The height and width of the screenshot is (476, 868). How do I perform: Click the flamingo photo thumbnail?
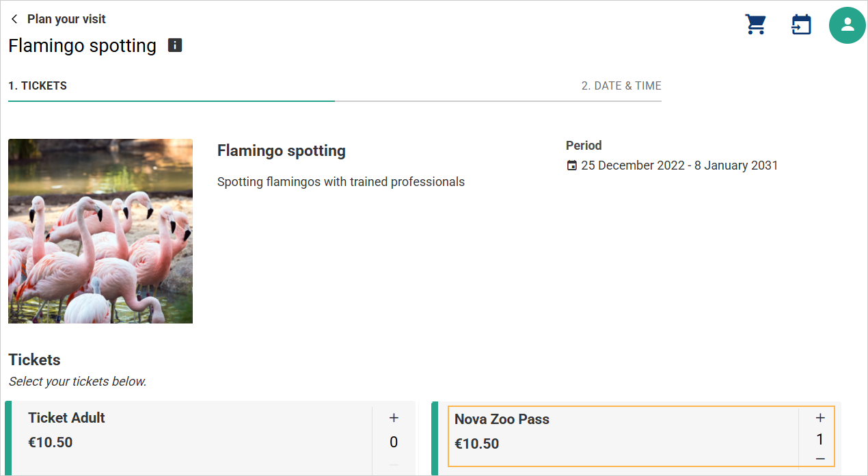[x=100, y=231]
